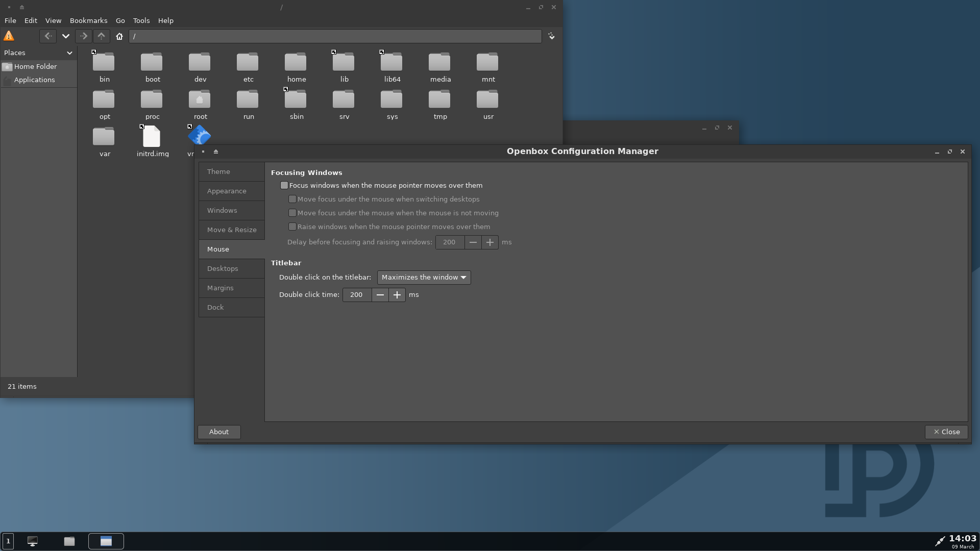This screenshot has width=980, height=551.
Task: Click the show desktop icon in taskbar
Action: tap(32, 541)
